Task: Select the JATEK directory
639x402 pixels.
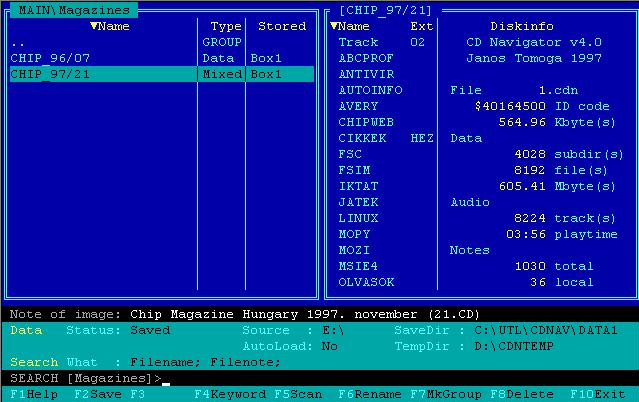Action: pyautogui.click(x=358, y=202)
